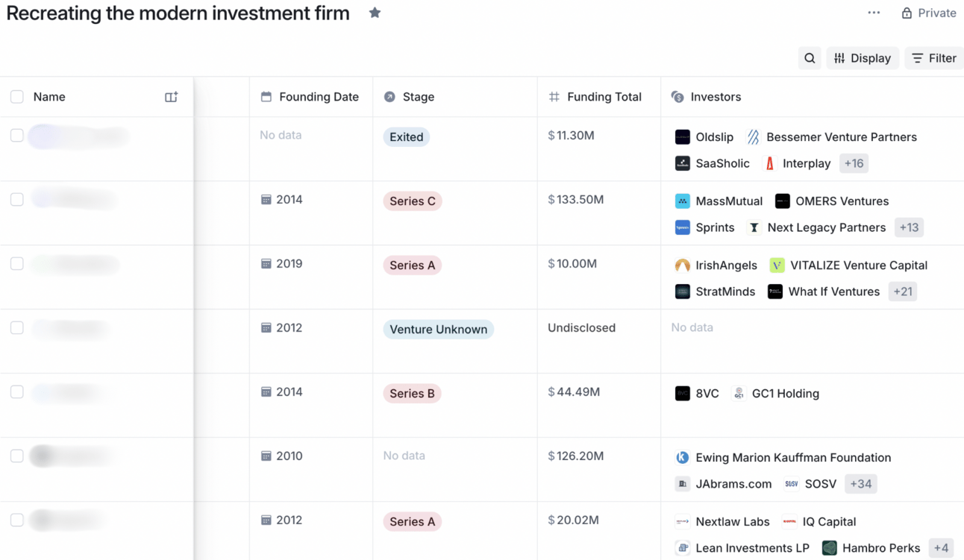
Task: Click the Private visibility button
Action: (x=929, y=13)
